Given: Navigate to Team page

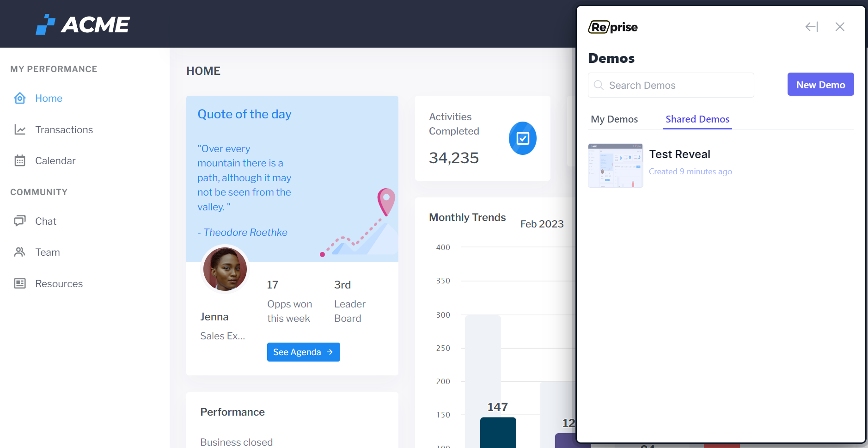Looking at the screenshot, I should (x=48, y=252).
